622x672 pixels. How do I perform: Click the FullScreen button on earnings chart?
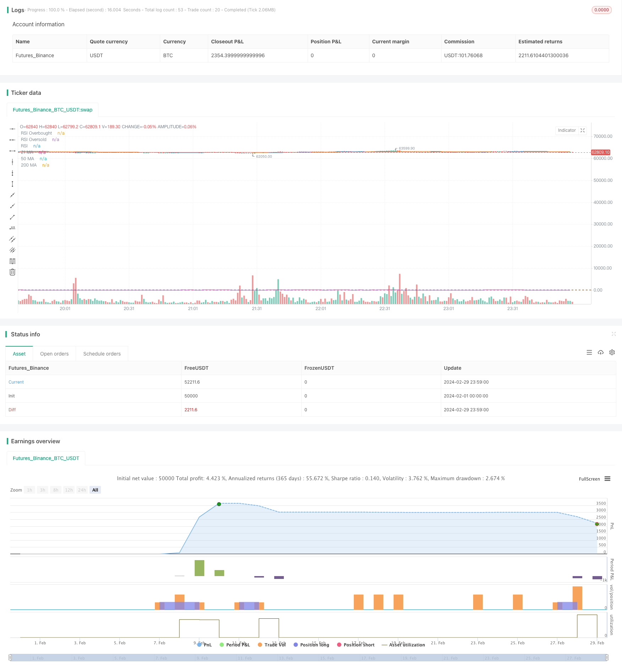click(x=589, y=479)
